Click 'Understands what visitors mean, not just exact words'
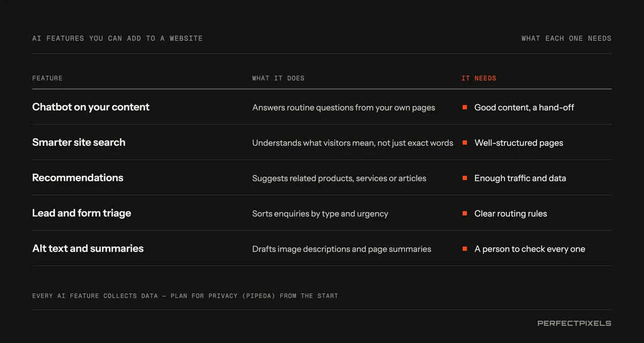Viewport: 644px width, 343px height. (x=353, y=143)
